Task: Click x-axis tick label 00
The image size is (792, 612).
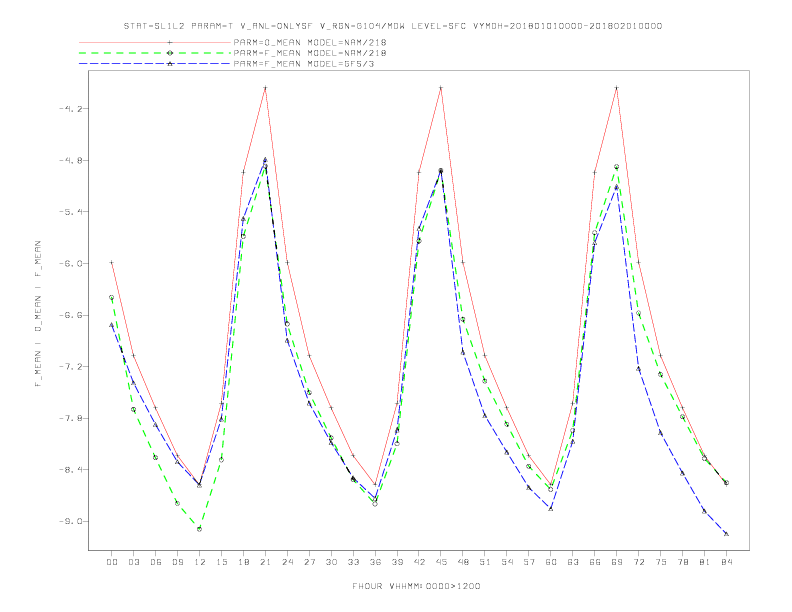Action: point(112,562)
